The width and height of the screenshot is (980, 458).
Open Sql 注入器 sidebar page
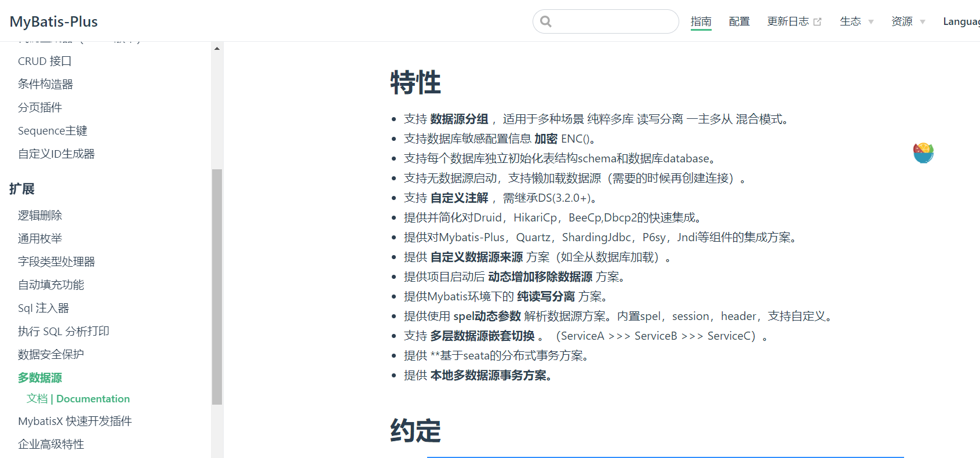[x=43, y=308]
